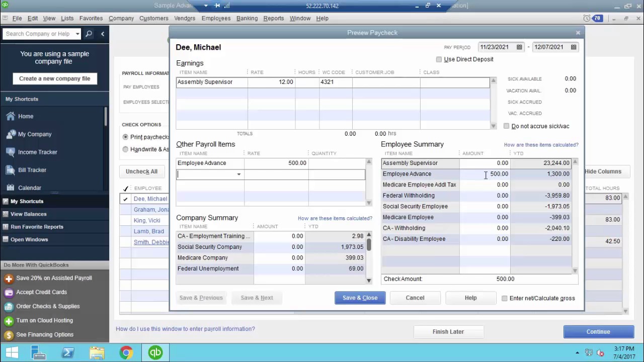
Task: Open pay period end date calendar
Action: click(574, 47)
